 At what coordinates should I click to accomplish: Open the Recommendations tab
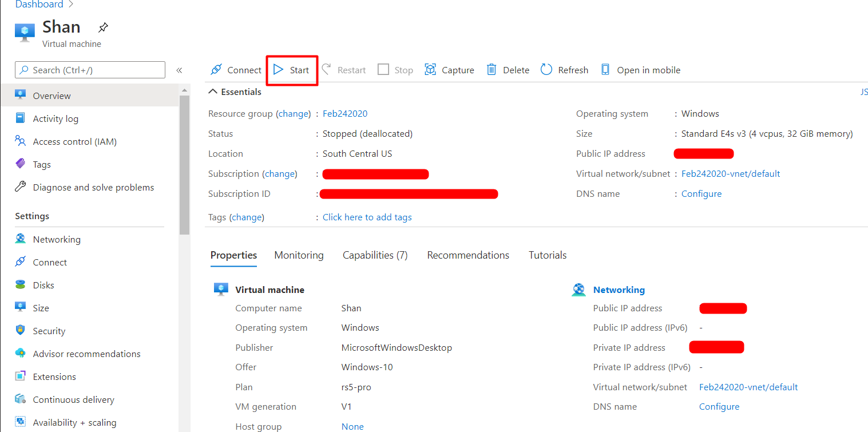point(468,255)
